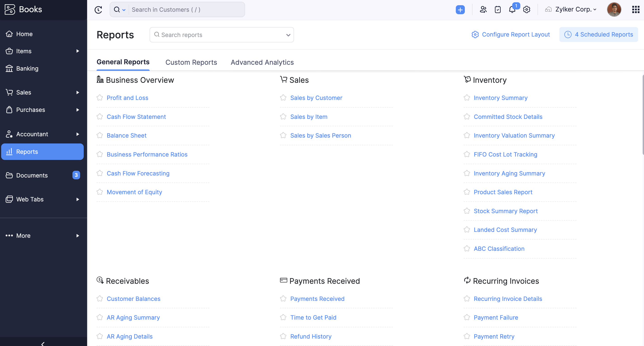Open the Profit and Loss report
The height and width of the screenshot is (346, 644).
[127, 98]
